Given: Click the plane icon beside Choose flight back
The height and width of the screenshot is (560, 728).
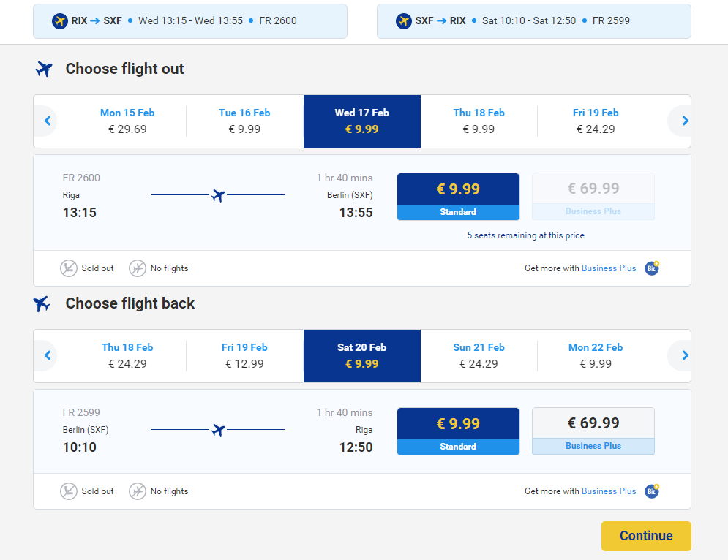Looking at the screenshot, I should coord(42,304).
